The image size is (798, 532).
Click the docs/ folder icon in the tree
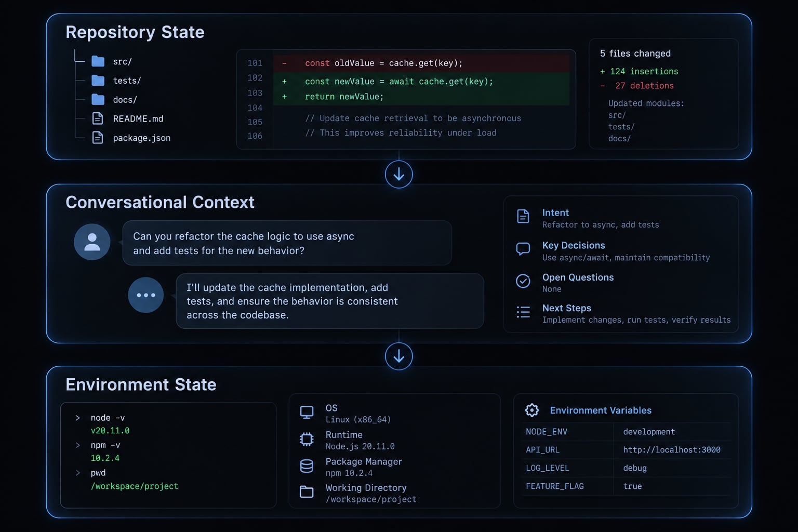point(98,99)
